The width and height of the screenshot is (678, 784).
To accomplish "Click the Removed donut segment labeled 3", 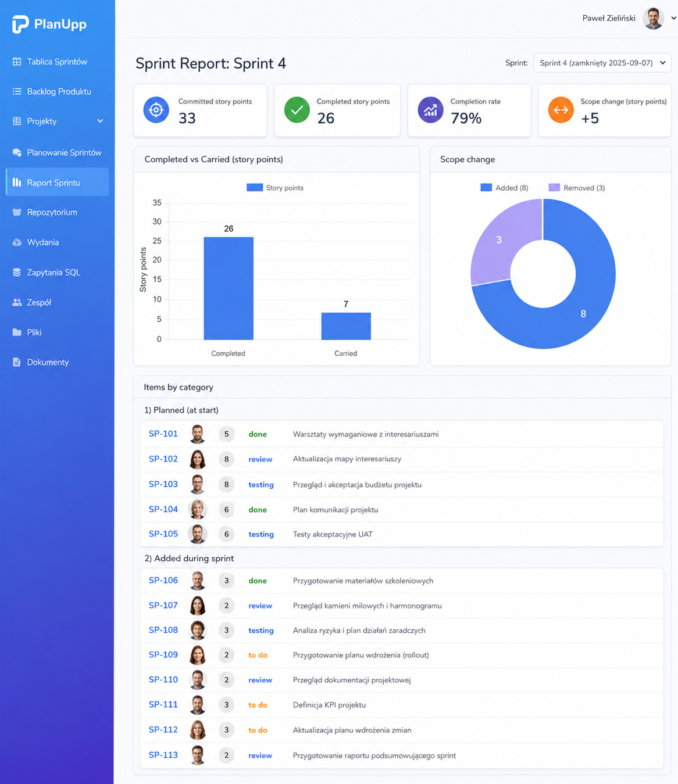I will point(499,240).
